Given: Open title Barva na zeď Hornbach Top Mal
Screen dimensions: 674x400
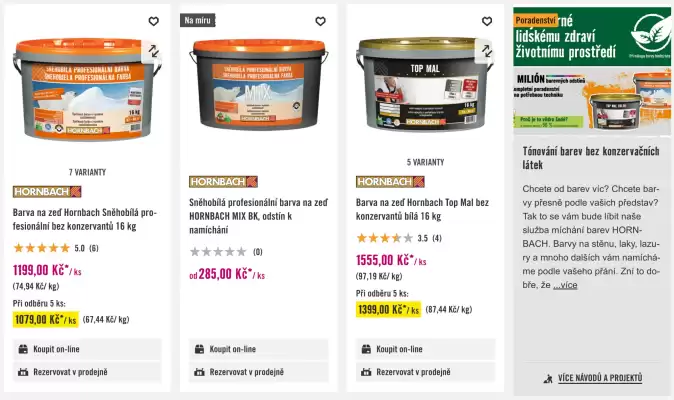Looking at the screenshot, I should [422, 209].
